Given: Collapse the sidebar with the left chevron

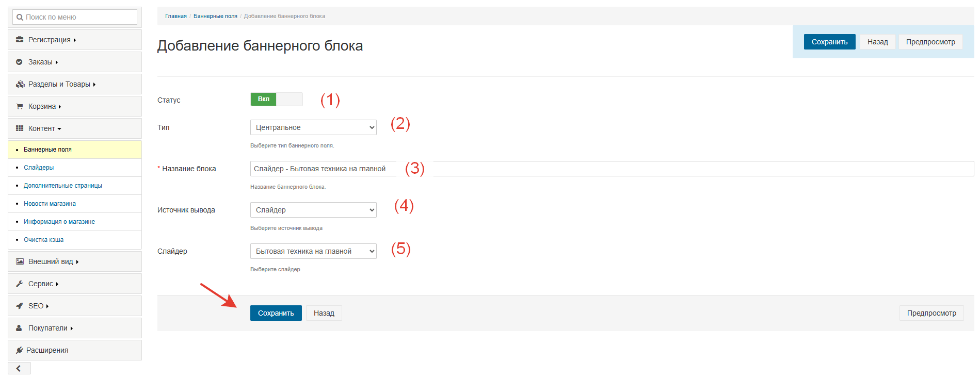Looking at the screenshot, I should [x=19, y=368].
